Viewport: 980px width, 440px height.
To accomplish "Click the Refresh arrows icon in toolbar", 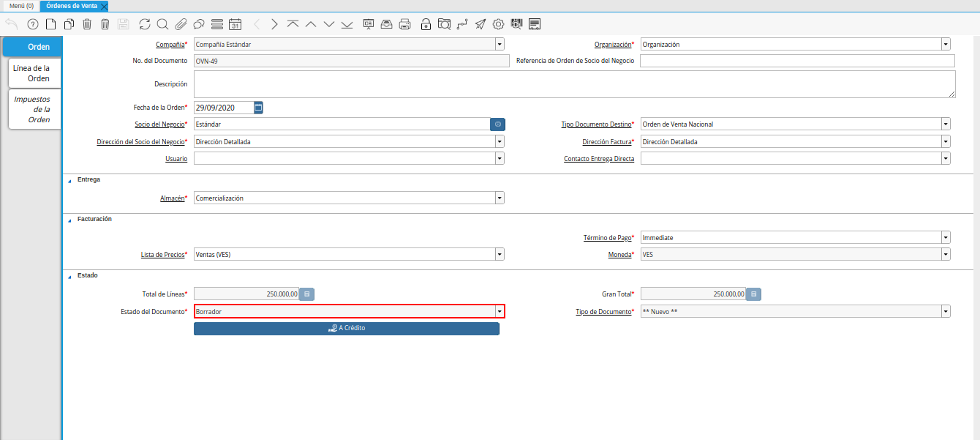I will tap(145, 24).
